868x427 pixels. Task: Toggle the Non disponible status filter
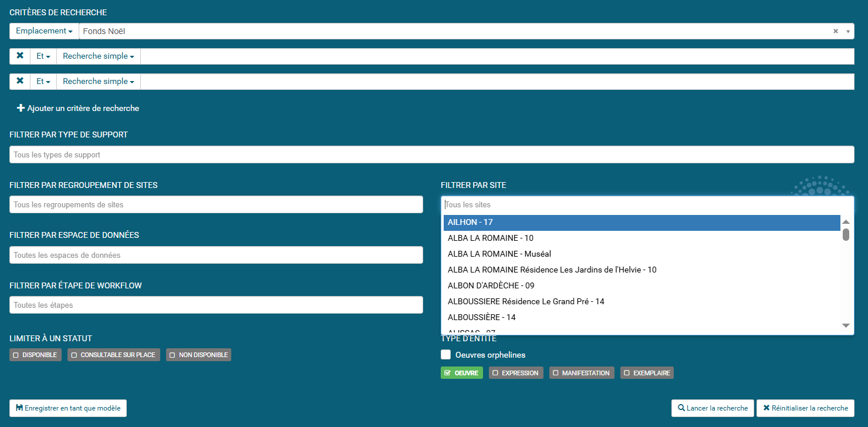(x=198, y=355)
